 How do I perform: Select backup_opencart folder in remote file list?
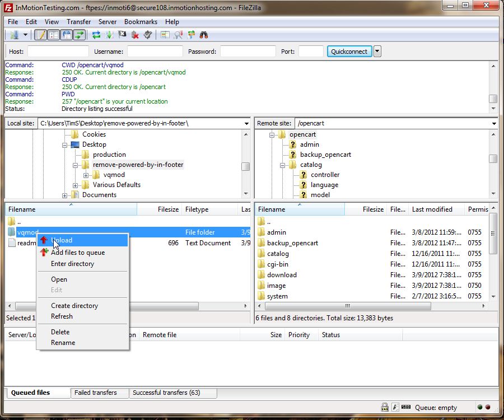click(292, 243)
